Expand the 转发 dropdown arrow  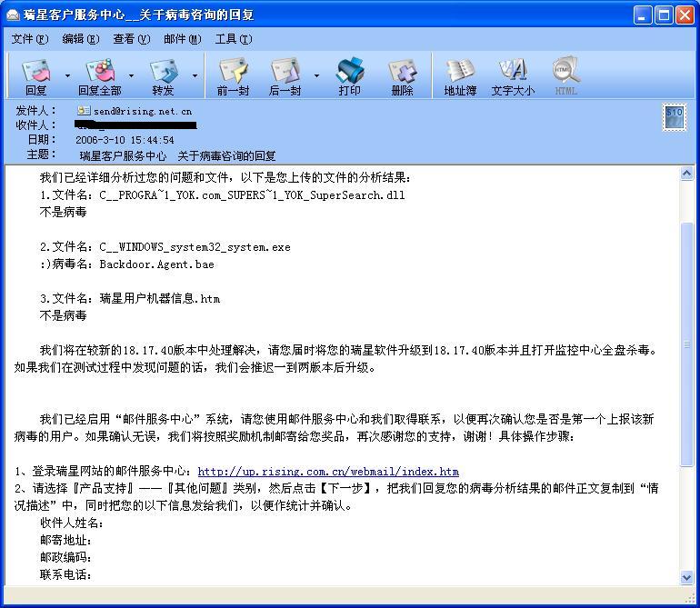click(195, 76)
